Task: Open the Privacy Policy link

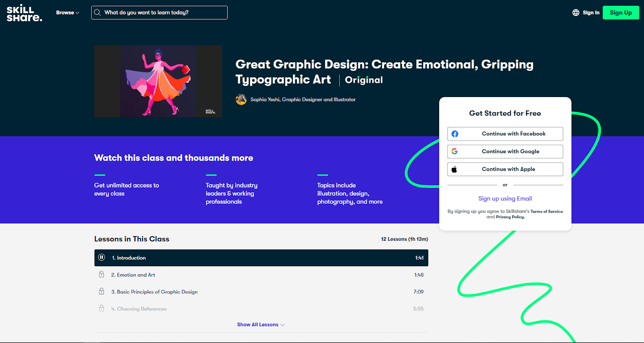Action: tap(510, 217)
